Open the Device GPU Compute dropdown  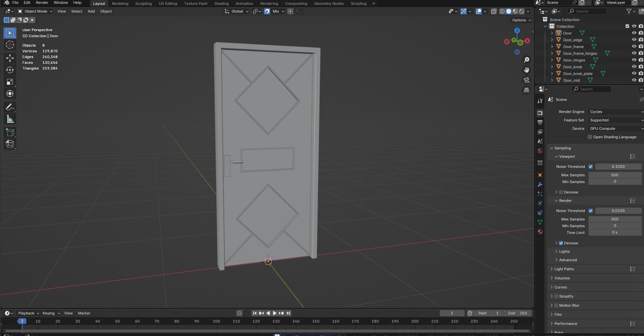coord(615,128)
